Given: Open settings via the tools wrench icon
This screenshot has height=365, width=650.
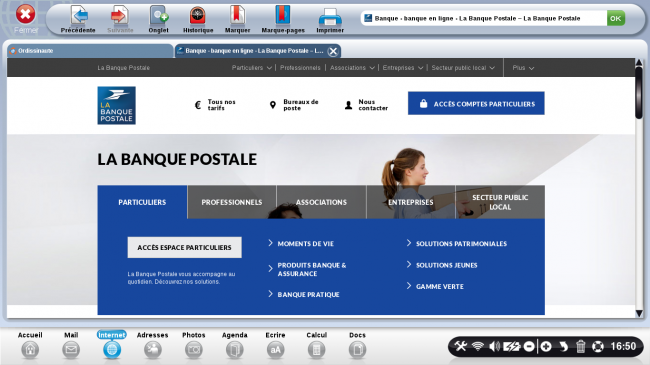Looking at the screenshot, I should 460,346.
